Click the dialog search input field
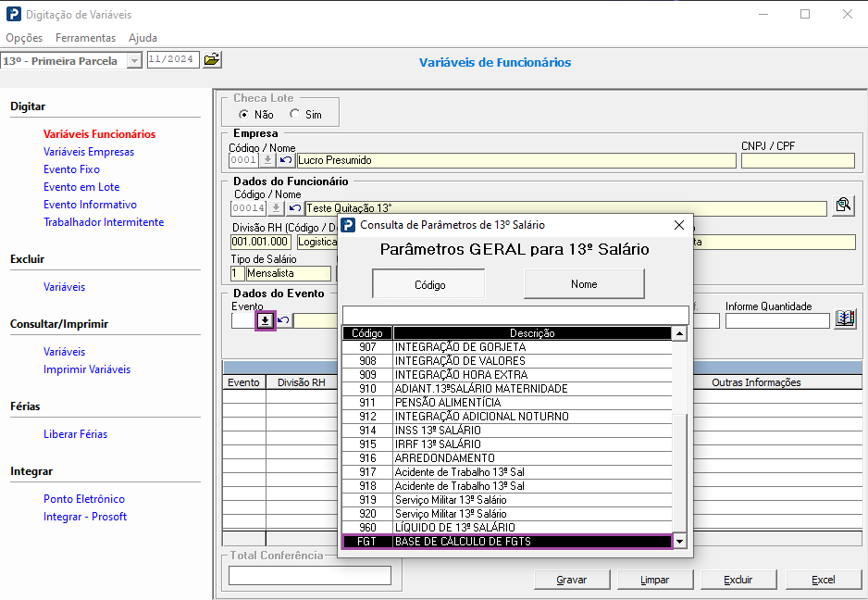The image size is (868, 600). (515, 315)
